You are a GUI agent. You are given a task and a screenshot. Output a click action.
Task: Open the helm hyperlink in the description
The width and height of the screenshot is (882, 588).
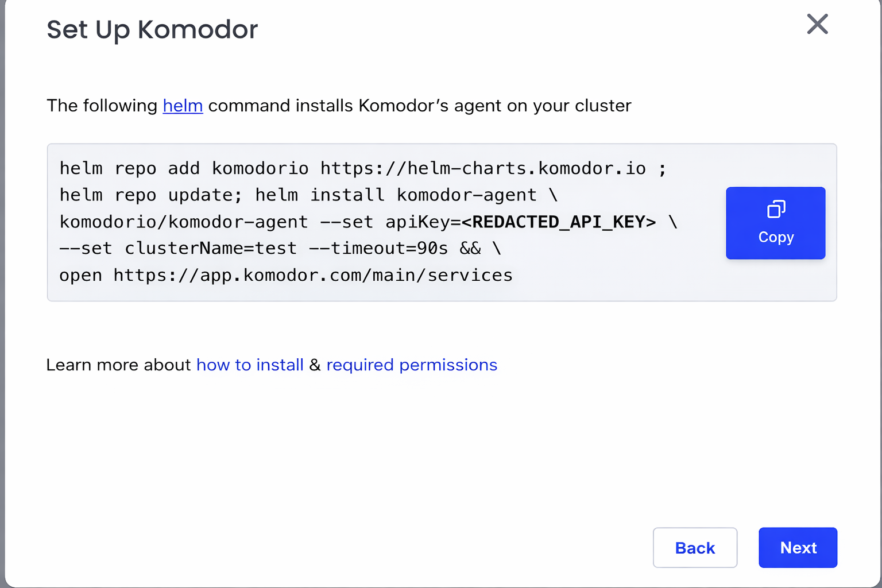click(x=183, y=106)
